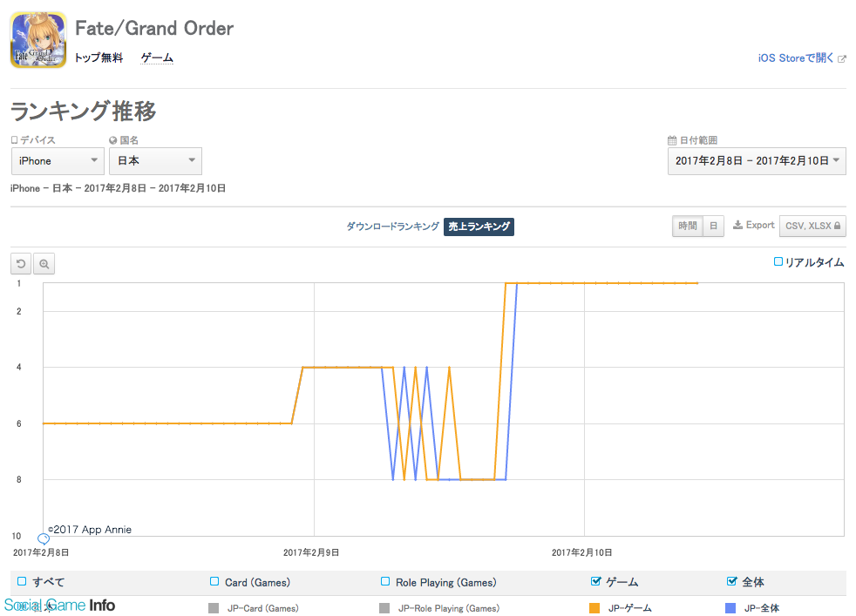
Task: Open the date range dropdown
Action: point(757,161)
